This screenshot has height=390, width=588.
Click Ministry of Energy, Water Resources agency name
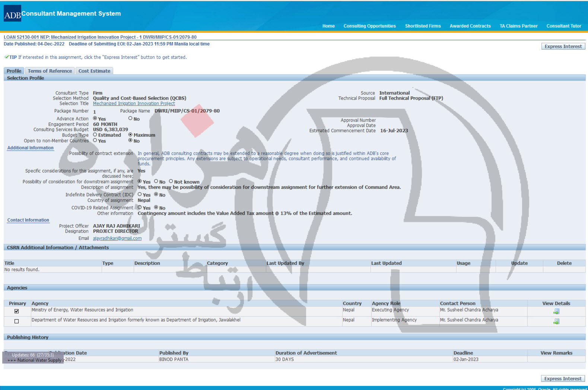[82, 310]
